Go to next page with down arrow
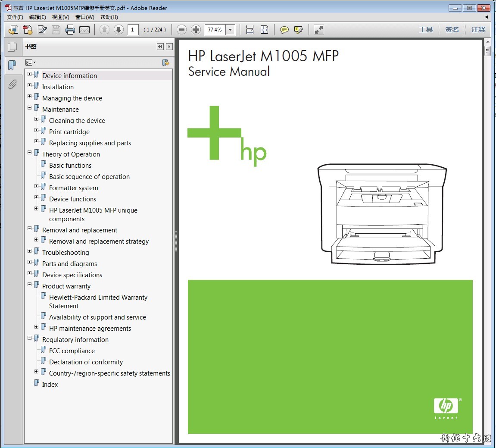 click(x=119, y=30)
